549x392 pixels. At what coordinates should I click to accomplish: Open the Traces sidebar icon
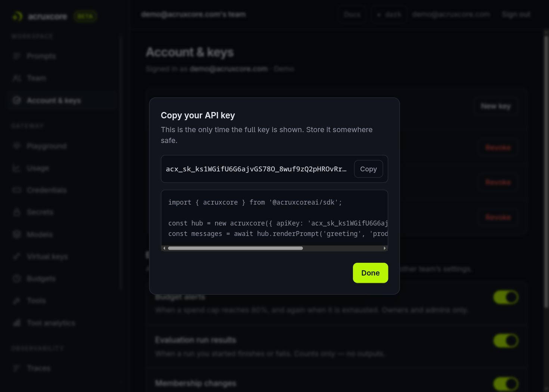coord(16,368)
